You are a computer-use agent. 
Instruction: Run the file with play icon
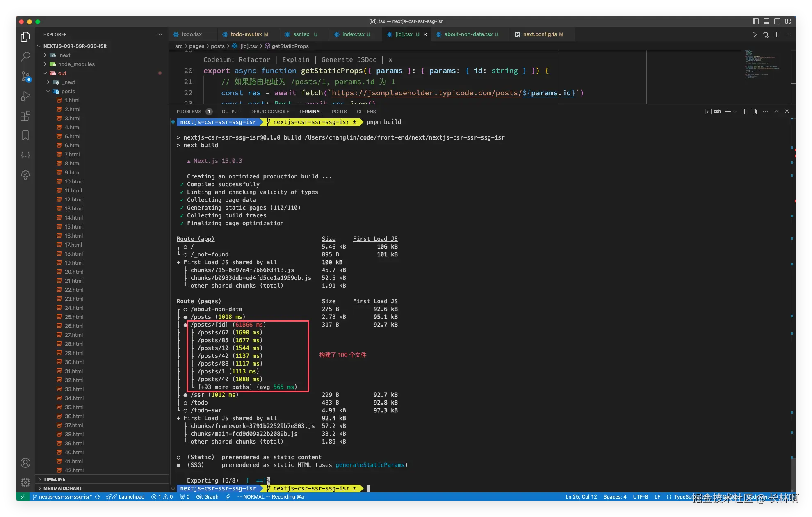click(x=755, y=34)
